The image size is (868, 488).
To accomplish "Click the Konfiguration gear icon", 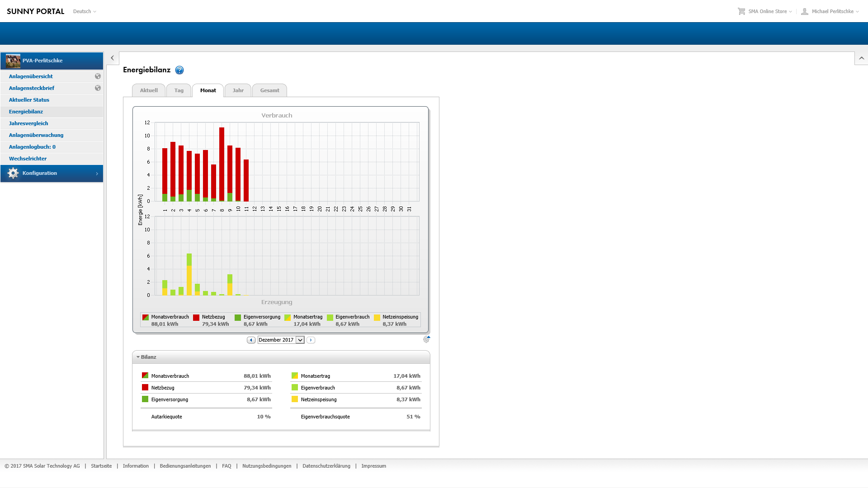I will coord(13,173).
